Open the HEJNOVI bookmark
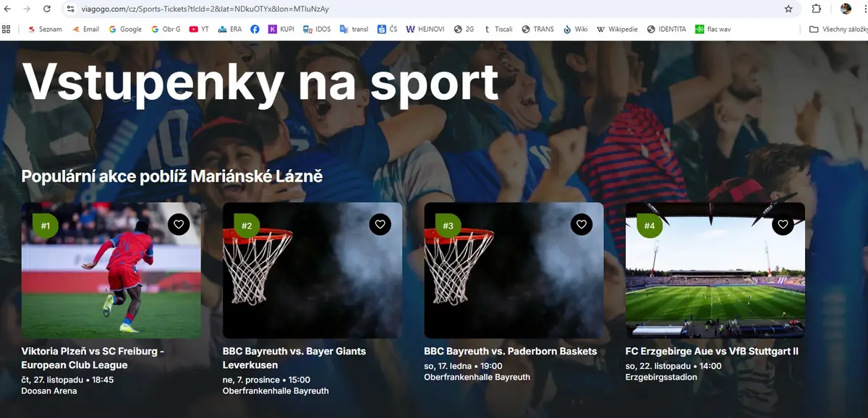The width and height of the screenshot is (868, 418). 425,29
